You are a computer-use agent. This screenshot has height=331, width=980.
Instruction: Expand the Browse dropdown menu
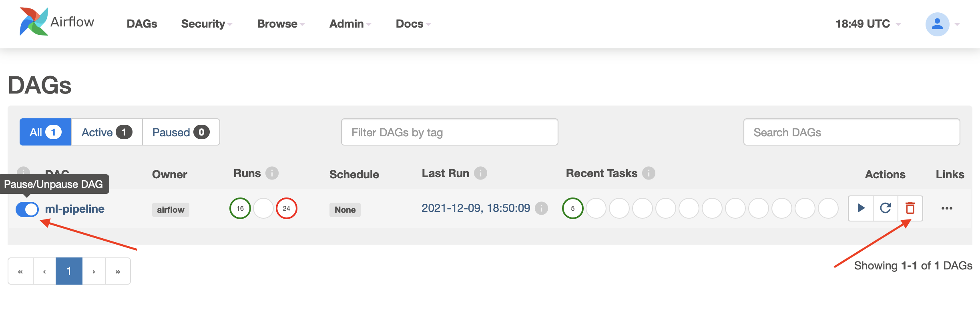pos(281,24)
